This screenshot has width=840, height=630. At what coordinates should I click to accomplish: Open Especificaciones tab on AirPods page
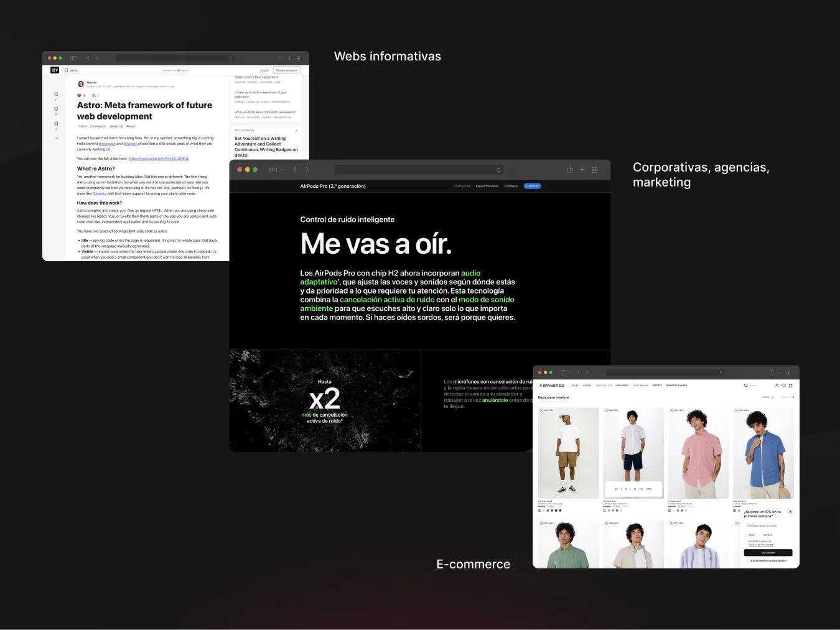(487, 186)
